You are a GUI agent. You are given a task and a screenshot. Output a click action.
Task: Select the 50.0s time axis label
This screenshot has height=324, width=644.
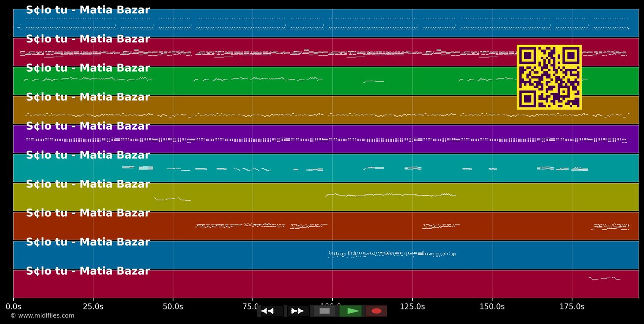click(173, 307)
